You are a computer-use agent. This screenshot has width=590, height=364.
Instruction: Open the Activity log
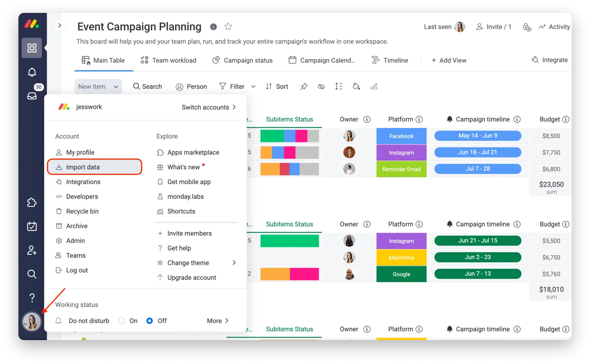tap(554, 27)
